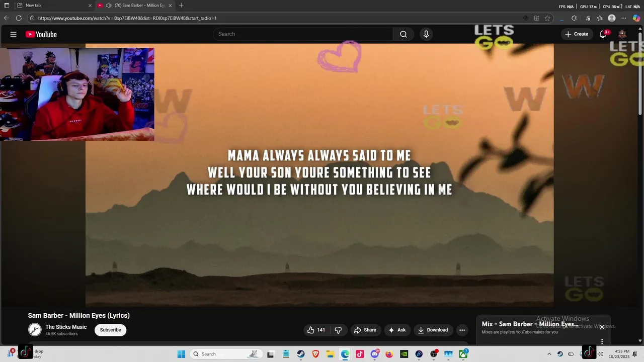Viewport: 644px width, 362px height.
Task: Open the Windows Start menu
Action: (182, 354)
